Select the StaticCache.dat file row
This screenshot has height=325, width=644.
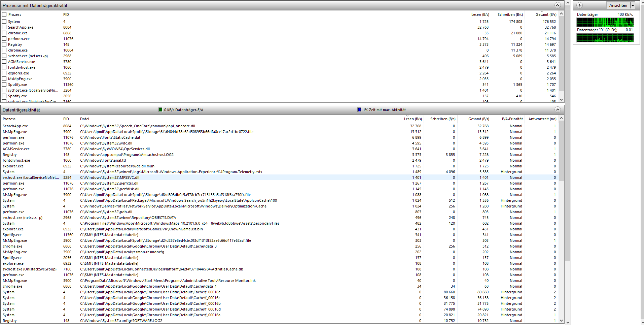(x=279, y=137)
